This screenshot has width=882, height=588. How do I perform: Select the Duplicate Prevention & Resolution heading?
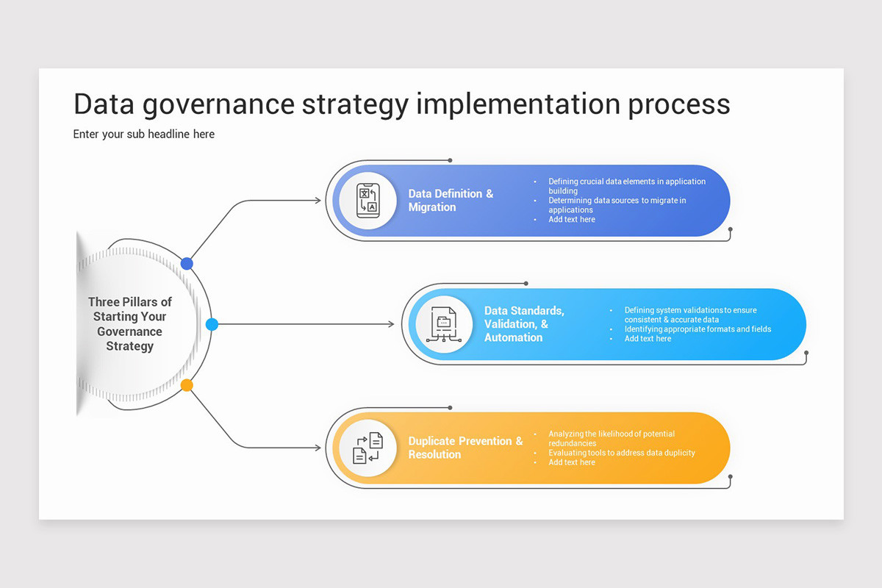466,448
